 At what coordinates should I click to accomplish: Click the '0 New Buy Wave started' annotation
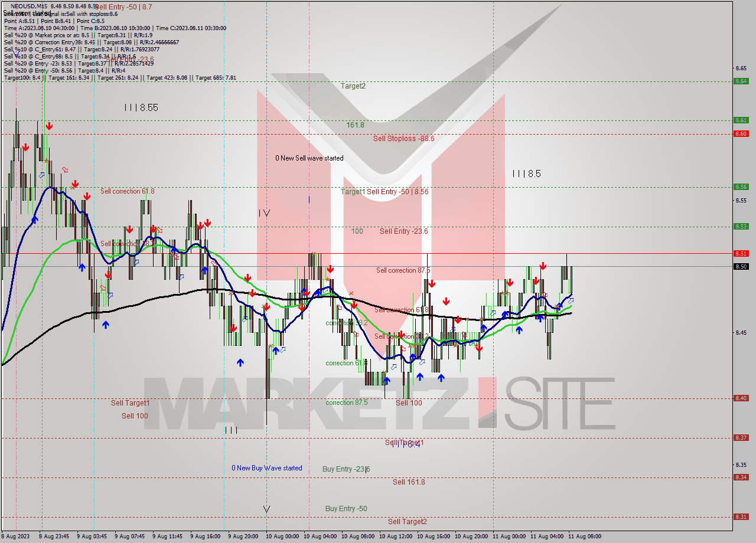coord(266,468)
